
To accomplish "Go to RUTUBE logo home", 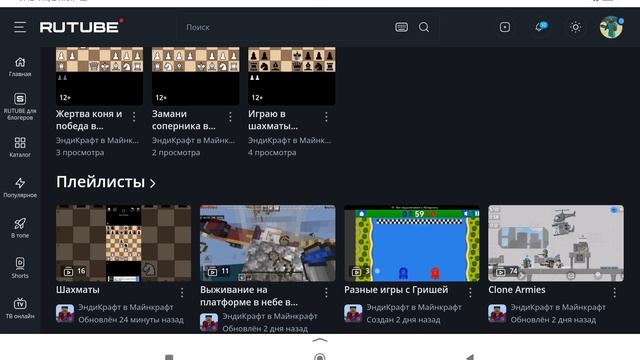I will coord(82,27).
